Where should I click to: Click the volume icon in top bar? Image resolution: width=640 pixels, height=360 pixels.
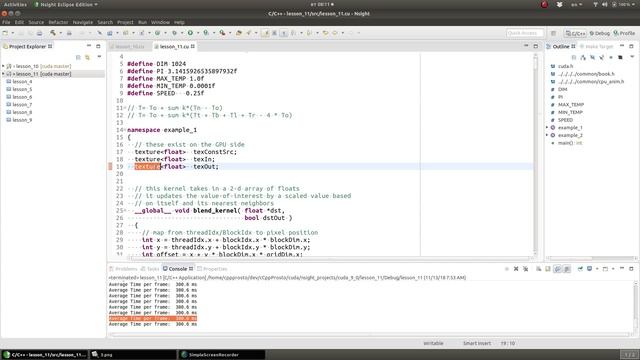pyautogui.click(x=604, y=4)
